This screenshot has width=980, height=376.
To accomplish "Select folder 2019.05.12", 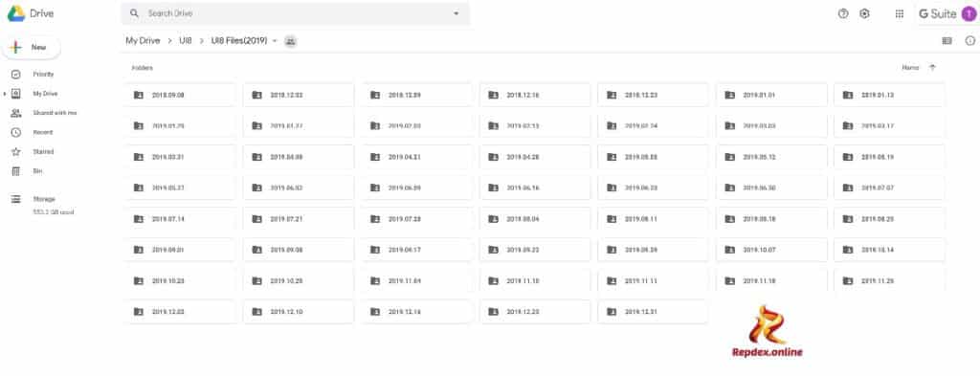I will 771,157.
